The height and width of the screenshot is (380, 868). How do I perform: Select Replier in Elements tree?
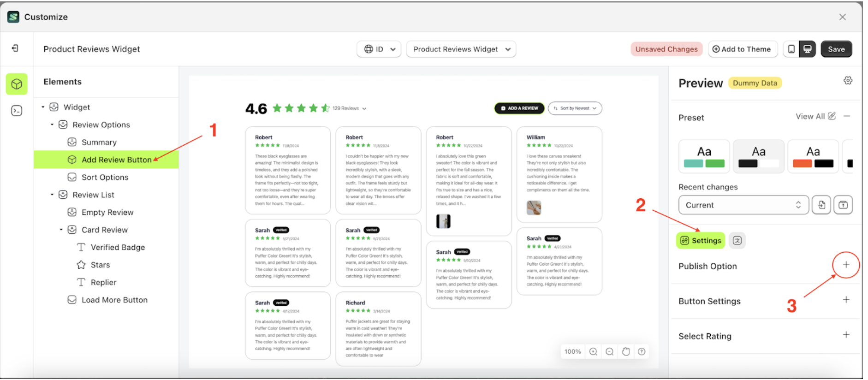[103, 282]
